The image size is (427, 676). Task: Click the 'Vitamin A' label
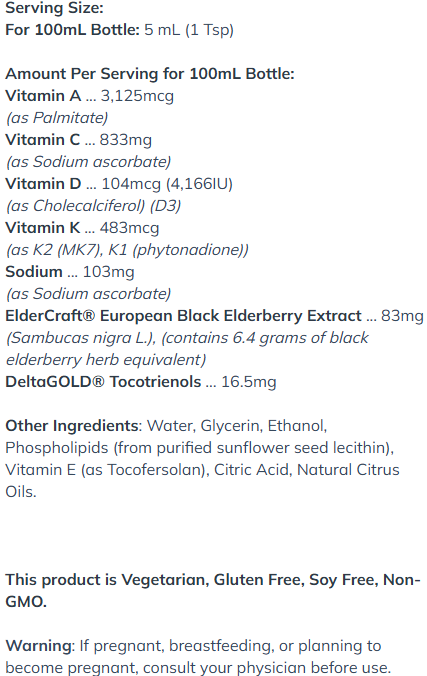pos(43,96)
